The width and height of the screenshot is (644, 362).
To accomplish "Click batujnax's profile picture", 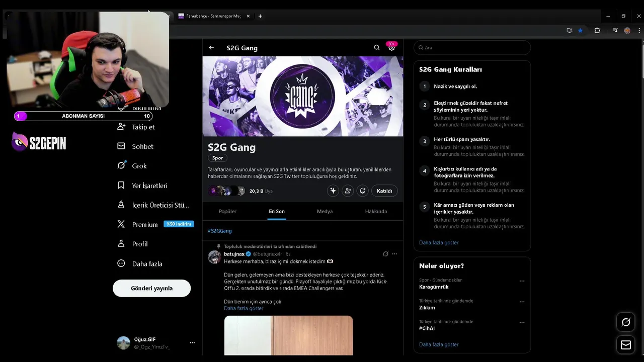I will pos(214,257).
